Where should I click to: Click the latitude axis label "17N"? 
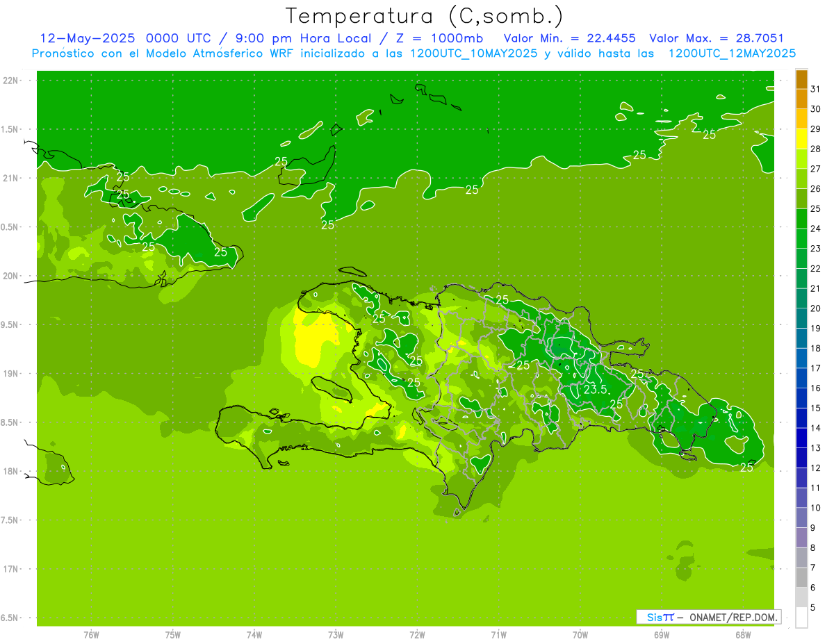[x=11, y=570]
